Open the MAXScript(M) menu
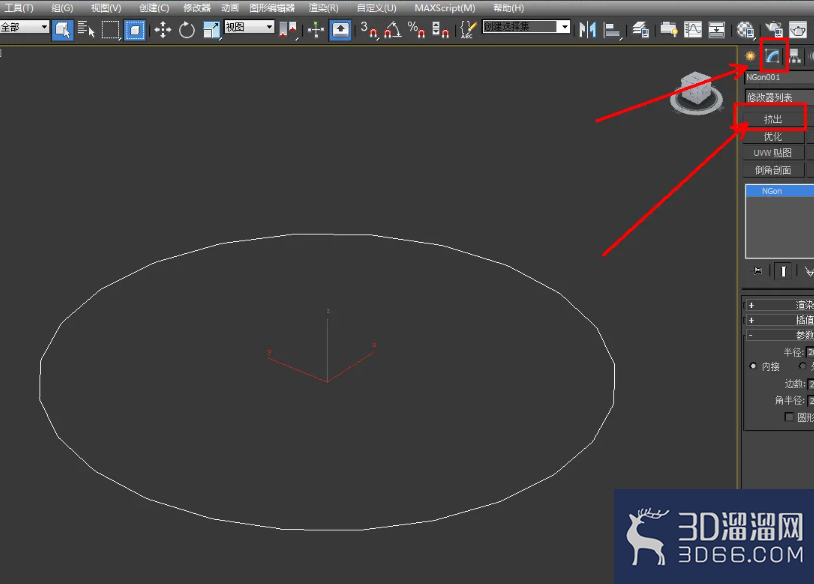 click(x=445, y=8)
